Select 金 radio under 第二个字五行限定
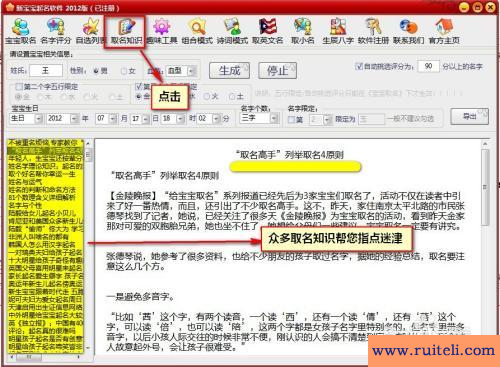500x367 pixels. point(19,97)
